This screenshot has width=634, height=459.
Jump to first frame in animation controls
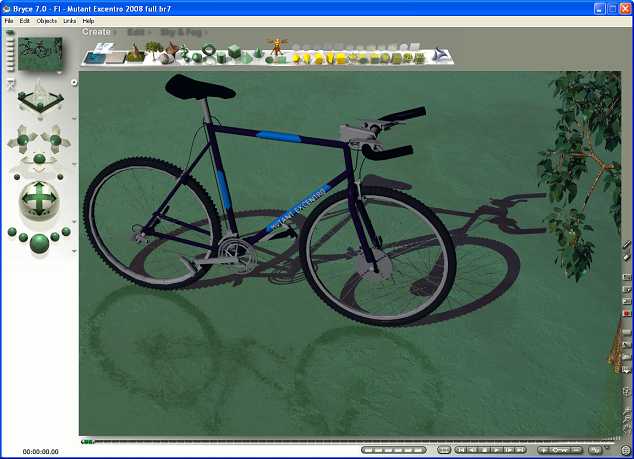(x=461, y=450)
